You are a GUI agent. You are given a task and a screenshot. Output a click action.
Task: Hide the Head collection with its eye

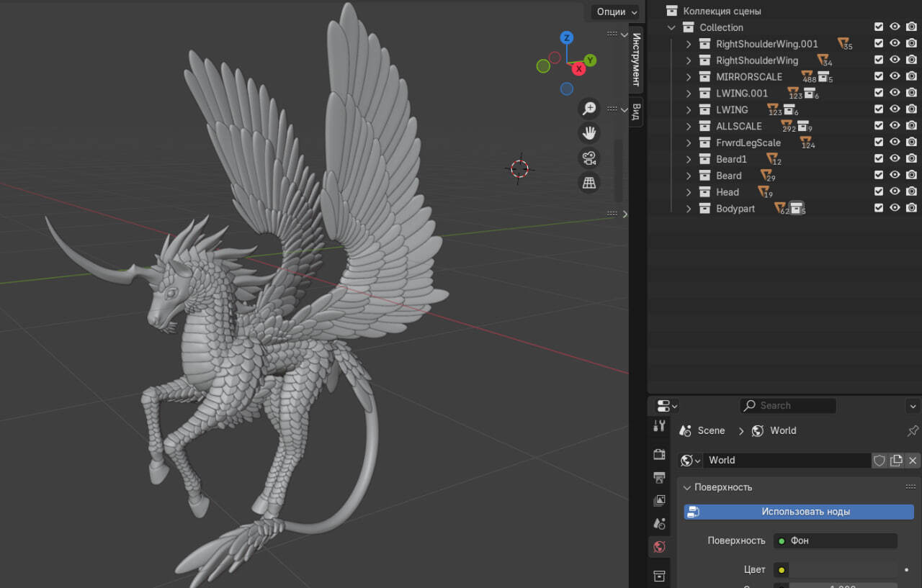(x=895, y=191)
